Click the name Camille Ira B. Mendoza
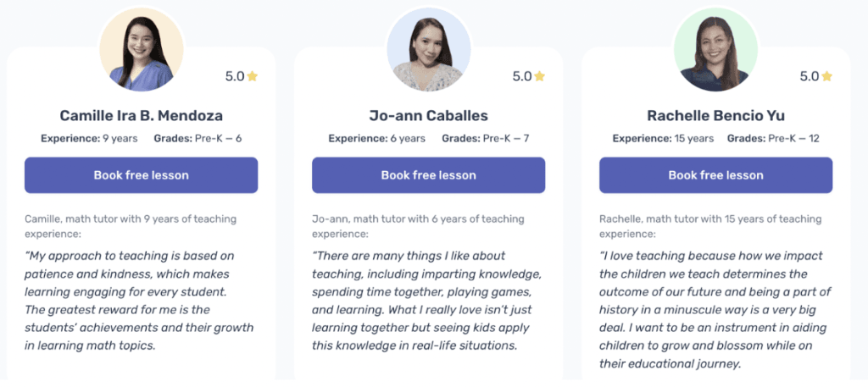868x387 pixels. pos(142,115)
